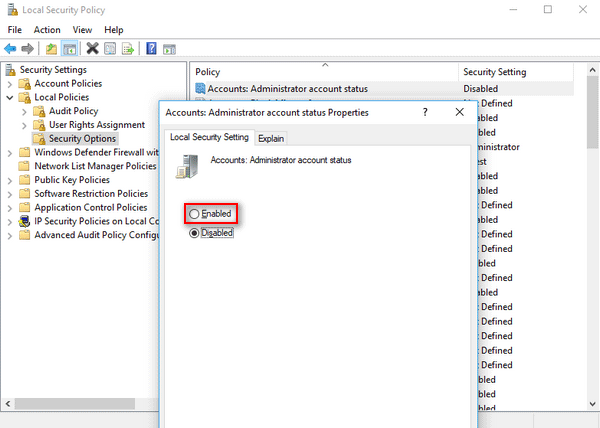Maximize the Local Security Policy window
Viewport: 600px width, 428px height.
[x=548, y=10]
